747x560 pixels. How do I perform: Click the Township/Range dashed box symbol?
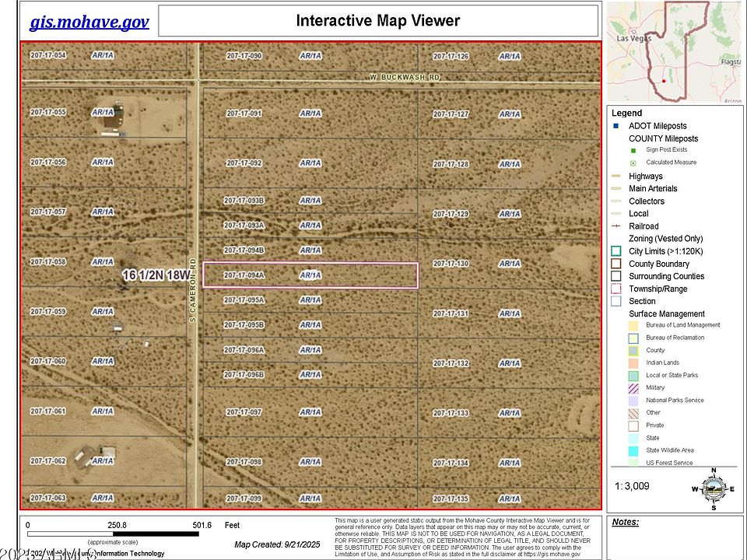click(x=615, y=289)
